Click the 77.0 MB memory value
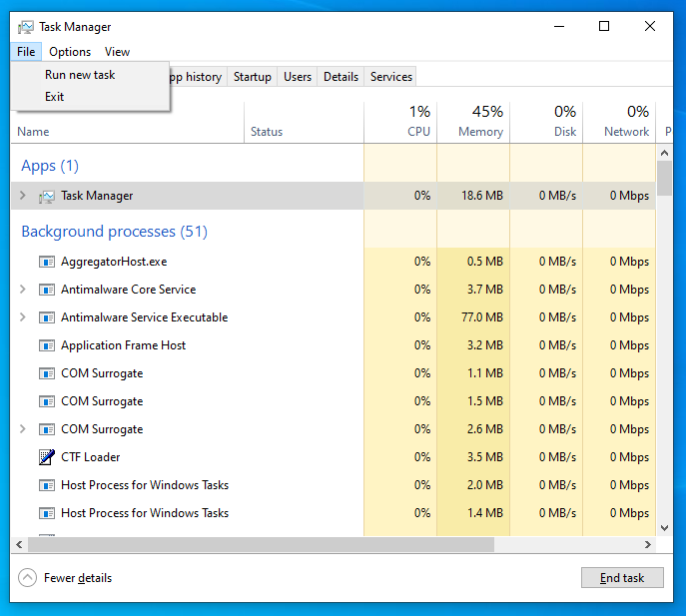The height and width of the screenshot is (616, 686). click(482, 317)
